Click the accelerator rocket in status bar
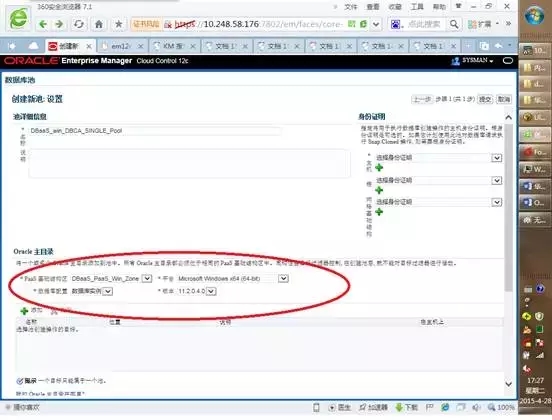 [x=362, y=407]
